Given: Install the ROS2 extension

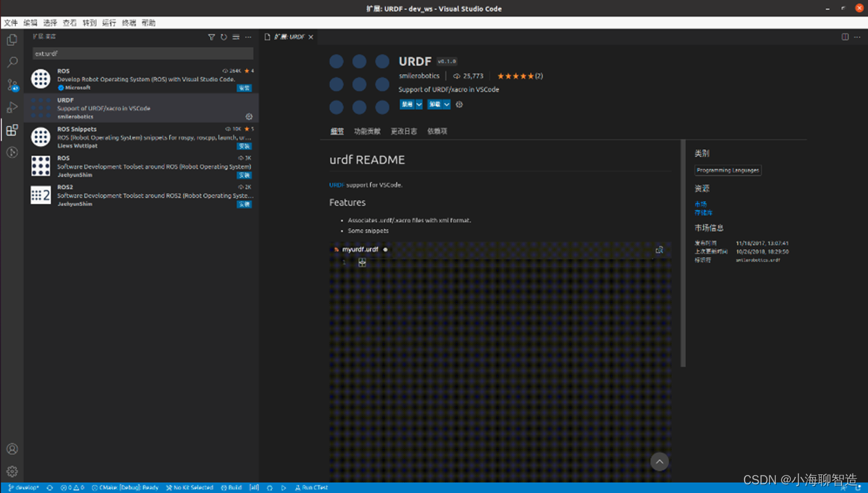Looking at the screenshot, I should click(x=245, y=205).
